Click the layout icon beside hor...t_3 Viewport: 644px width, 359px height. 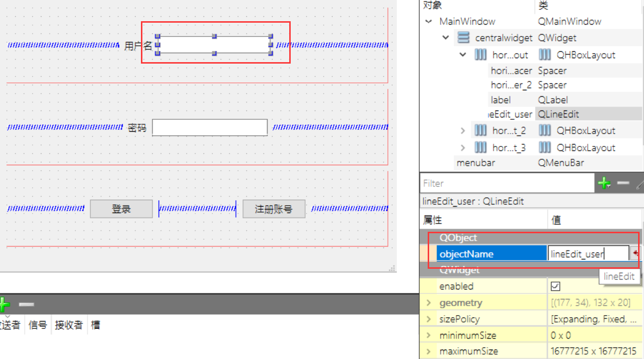click(480, 147)
